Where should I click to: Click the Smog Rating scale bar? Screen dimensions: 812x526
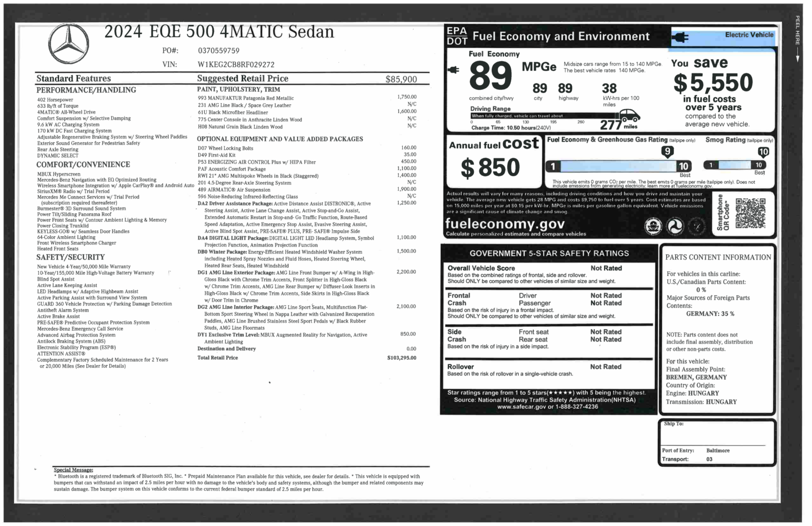tap(735, 165)
